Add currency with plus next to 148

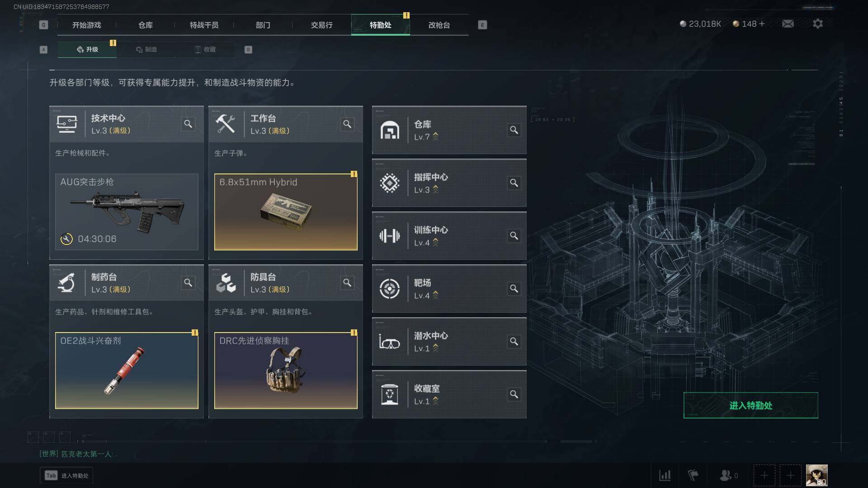click(x=762, y=23)
